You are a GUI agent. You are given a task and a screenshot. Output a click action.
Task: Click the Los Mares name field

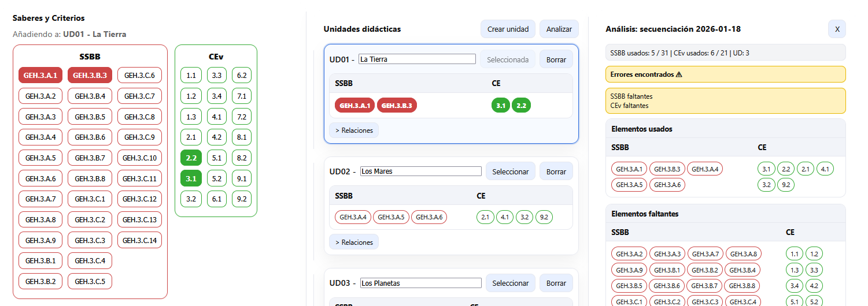(420, 171)
